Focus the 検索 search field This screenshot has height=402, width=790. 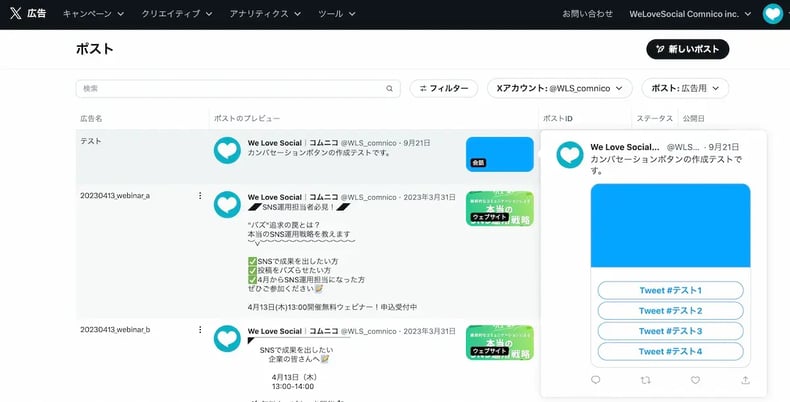[238, 89]
